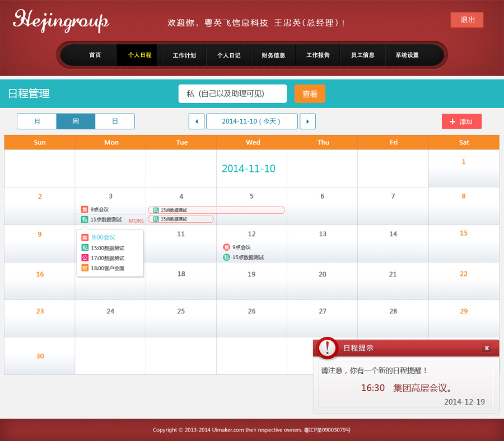Switch to 日 day view

click(x=115, y=121)
